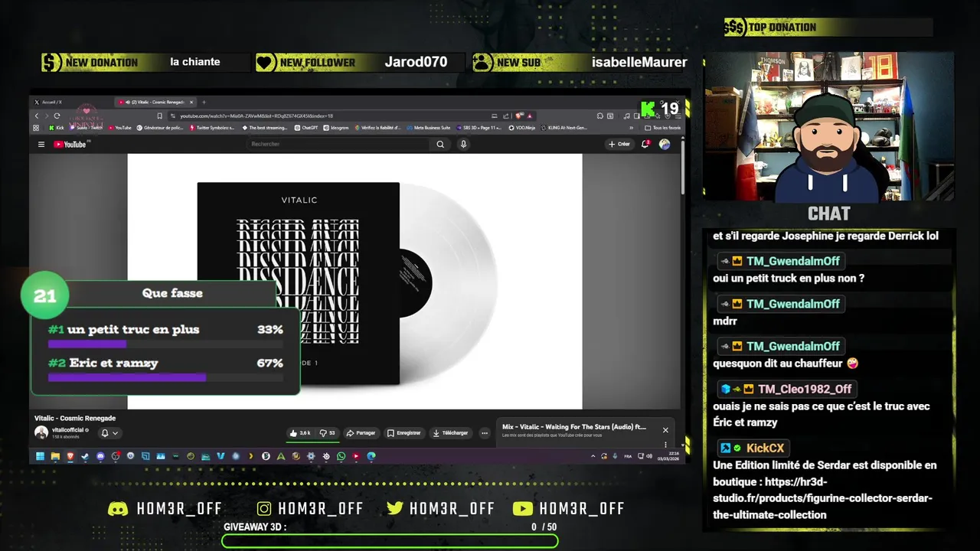Open the Meta Business Suite bookmark
The height and width of the screenshot is (551, 980).
pos(428,128)
